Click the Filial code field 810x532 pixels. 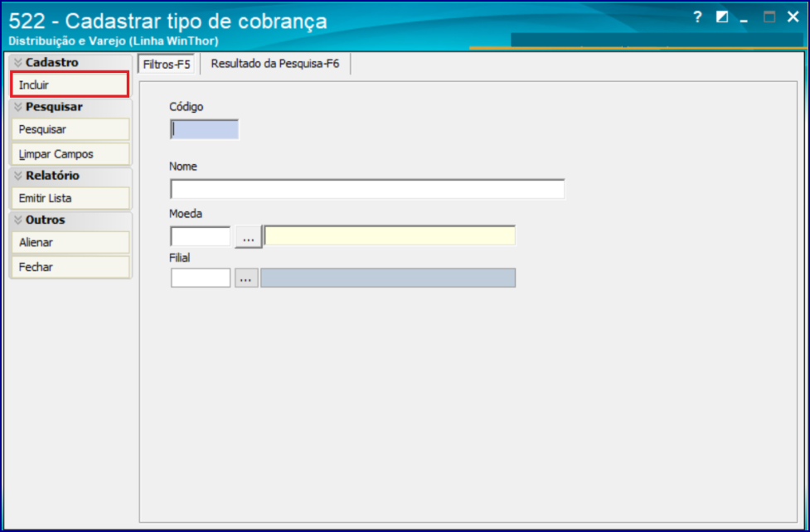(x=201, y=278)
